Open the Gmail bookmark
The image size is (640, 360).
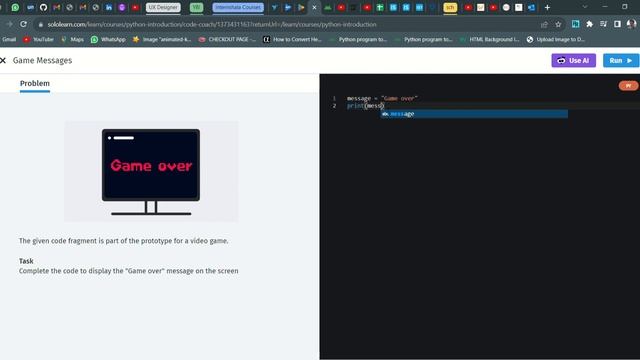(9, 40)
